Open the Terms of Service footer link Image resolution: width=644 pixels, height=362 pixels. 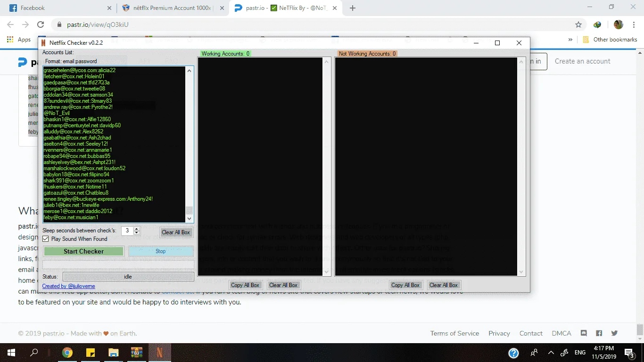(454, 333)
